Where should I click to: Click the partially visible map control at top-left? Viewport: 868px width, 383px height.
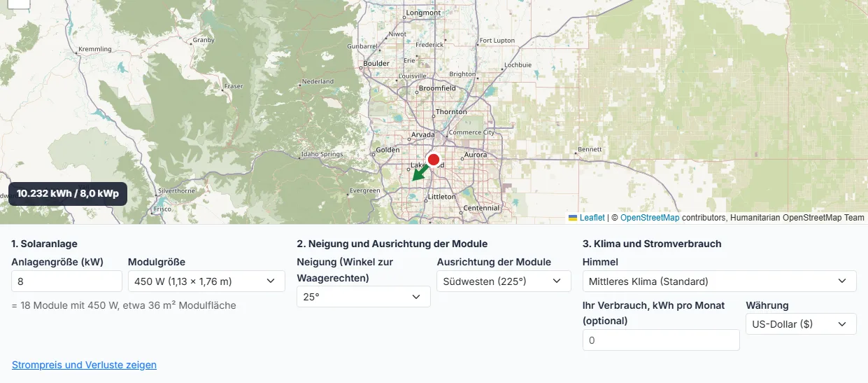click(20, 4)
